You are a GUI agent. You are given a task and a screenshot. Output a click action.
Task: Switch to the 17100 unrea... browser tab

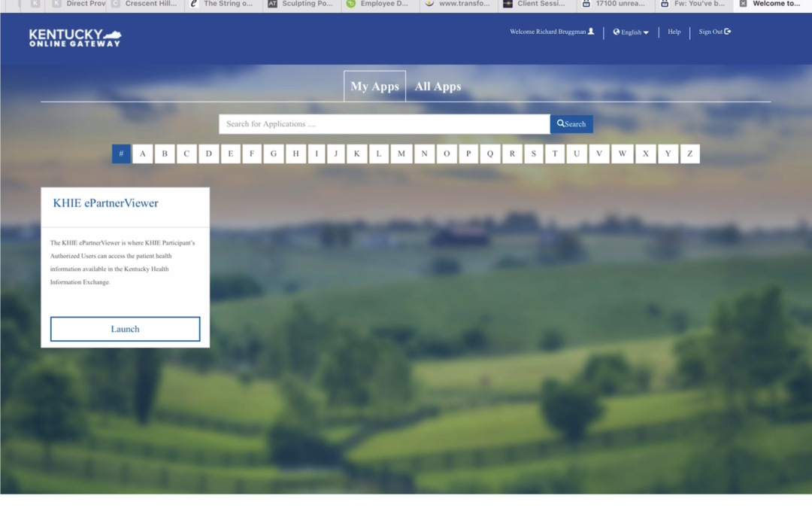(x=614, y=5)
